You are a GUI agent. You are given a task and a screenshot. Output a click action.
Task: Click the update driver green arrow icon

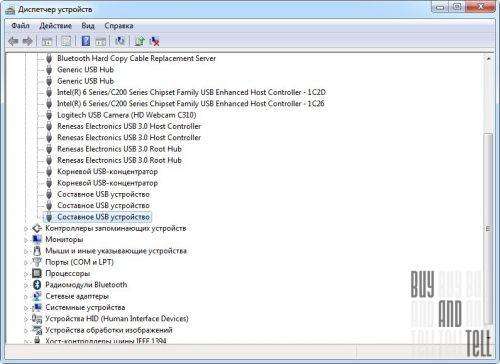pos(140,41)
